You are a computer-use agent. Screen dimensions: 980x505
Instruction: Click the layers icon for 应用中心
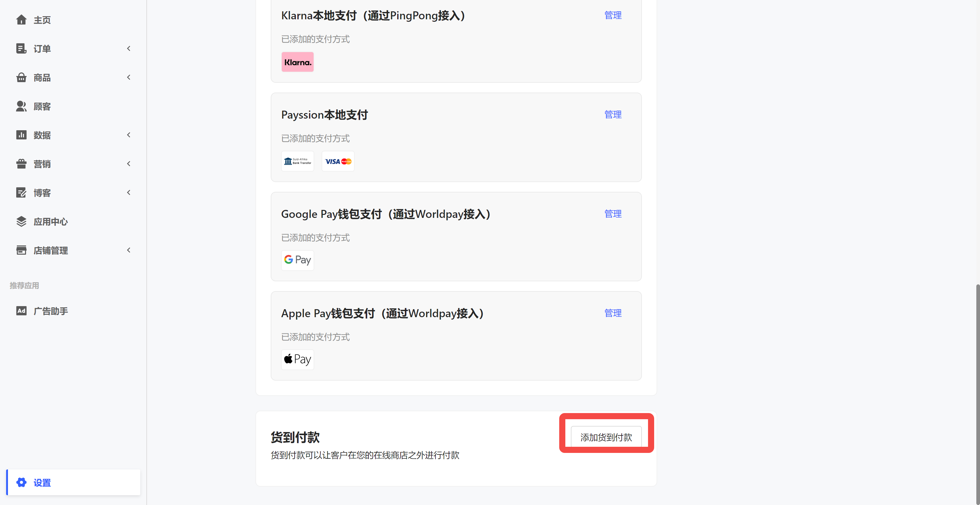coord(21,222)
